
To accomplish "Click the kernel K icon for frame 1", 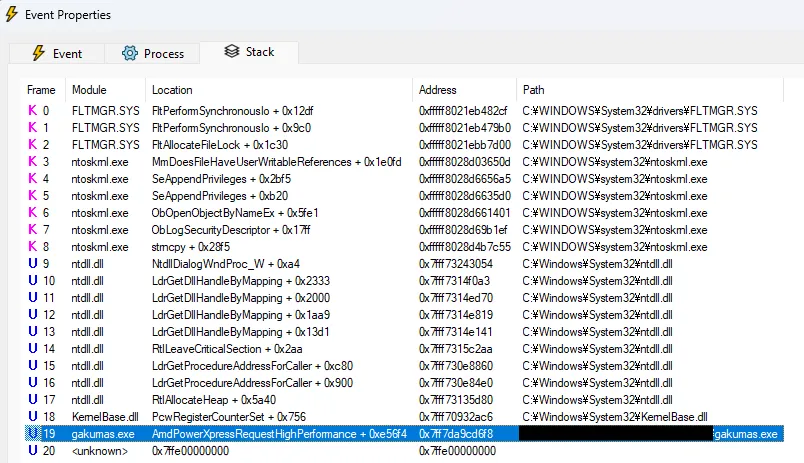I will [33, 127].
